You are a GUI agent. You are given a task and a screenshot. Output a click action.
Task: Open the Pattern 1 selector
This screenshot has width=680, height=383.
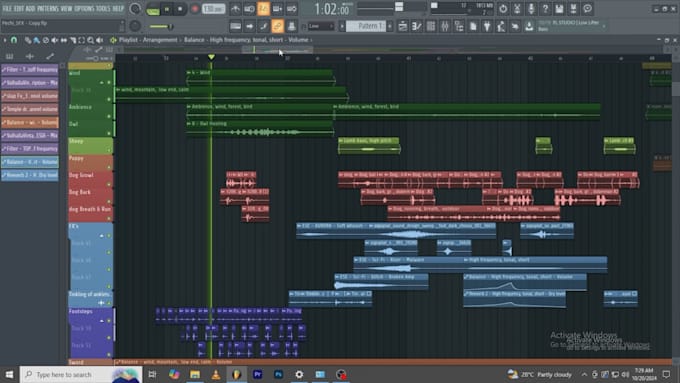point(366,26)
